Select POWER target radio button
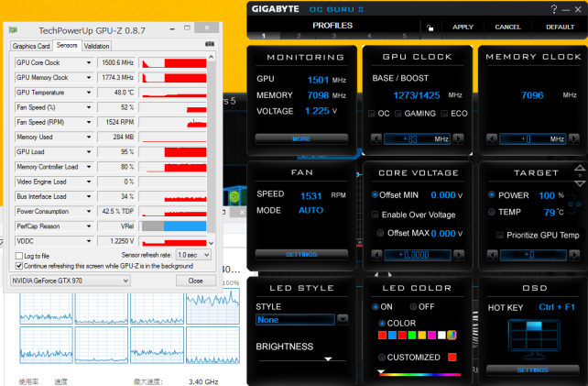588x386 pixels. pyautogui.click(x=492, y=194)
